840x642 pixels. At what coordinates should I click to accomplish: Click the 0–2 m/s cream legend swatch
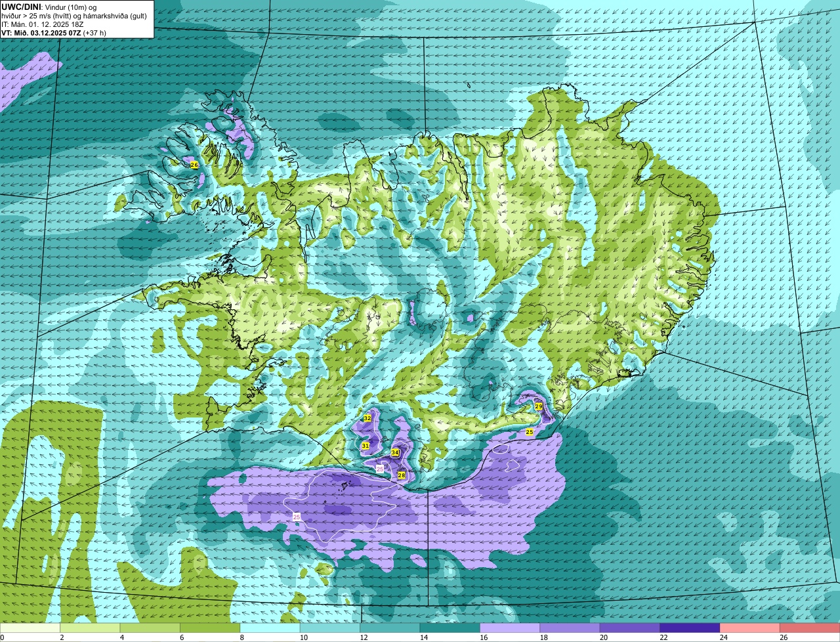pyautogui.click(x=31, y=628)
